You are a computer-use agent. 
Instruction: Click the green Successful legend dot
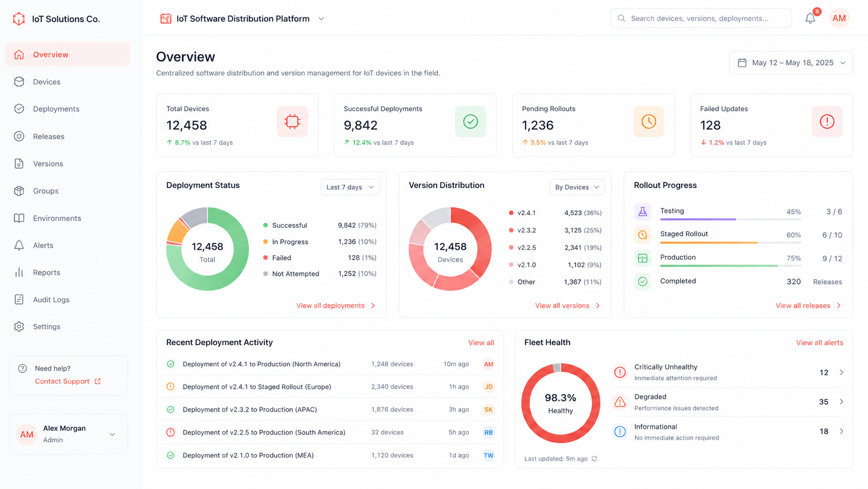265,226
